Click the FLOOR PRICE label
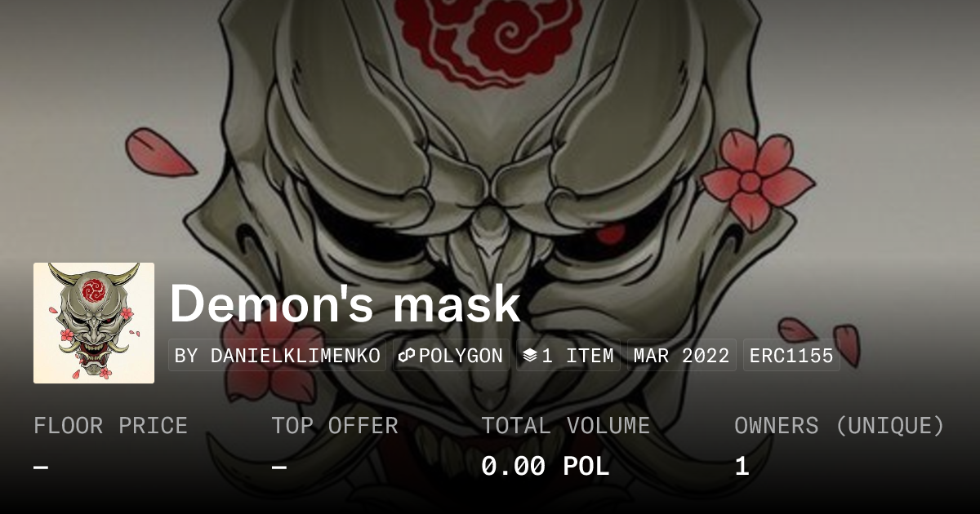This screenshot has height=514, width=980. pos(110,426)
